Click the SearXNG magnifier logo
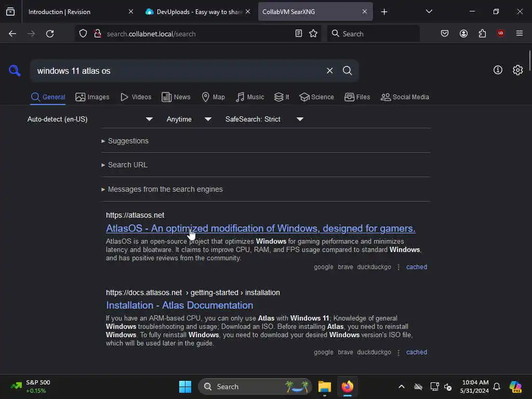Screen dimensions: 532x399 click(15, 71)
